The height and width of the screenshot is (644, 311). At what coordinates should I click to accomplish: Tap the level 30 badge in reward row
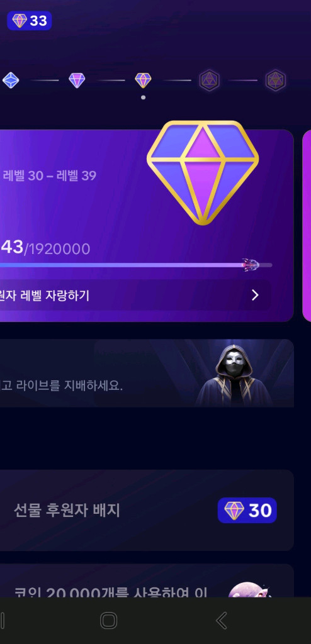coord(247,511)
